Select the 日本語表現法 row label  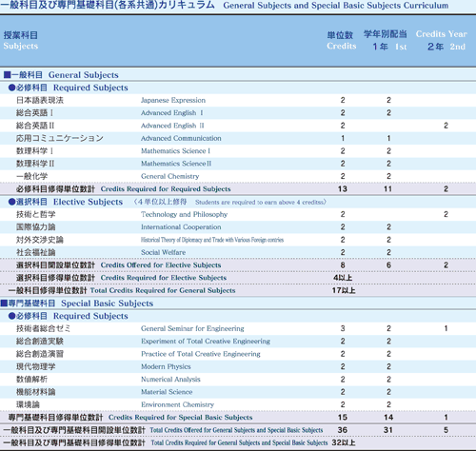(x=40, y=100)
